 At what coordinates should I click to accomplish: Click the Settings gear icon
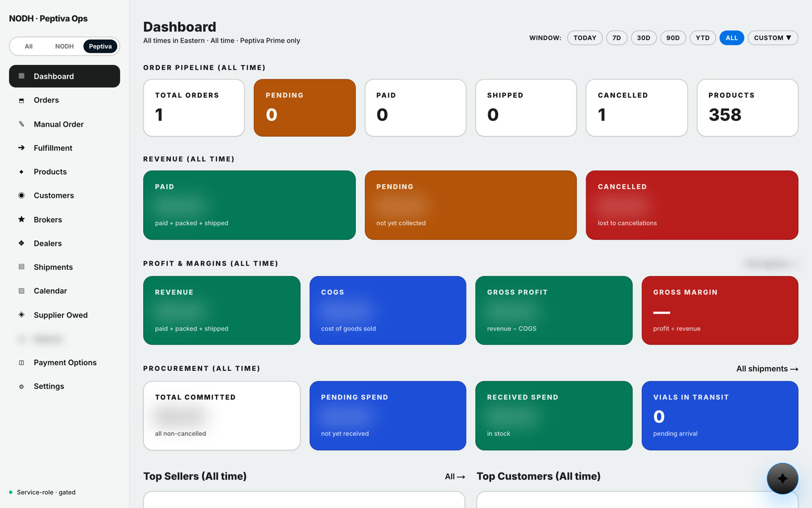[21, 387]
